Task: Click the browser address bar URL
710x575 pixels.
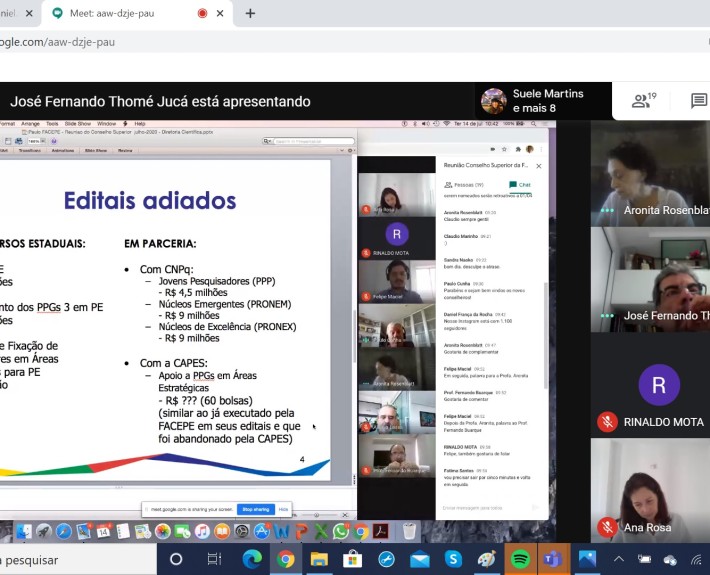Action: pos(57,42)
